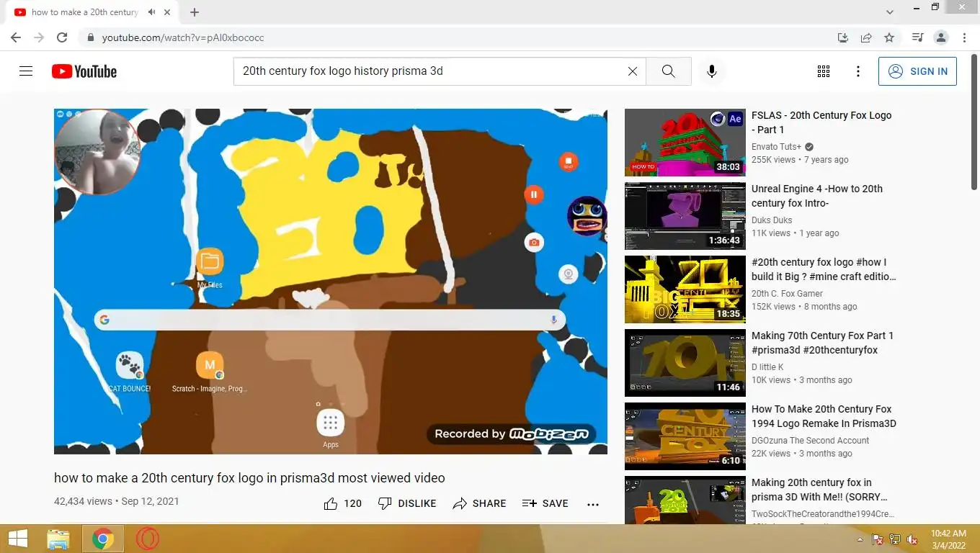This screenshot has width=980, height=553.
Task: Visit Duks Duks channel
Action: click(x=772, y=220)
